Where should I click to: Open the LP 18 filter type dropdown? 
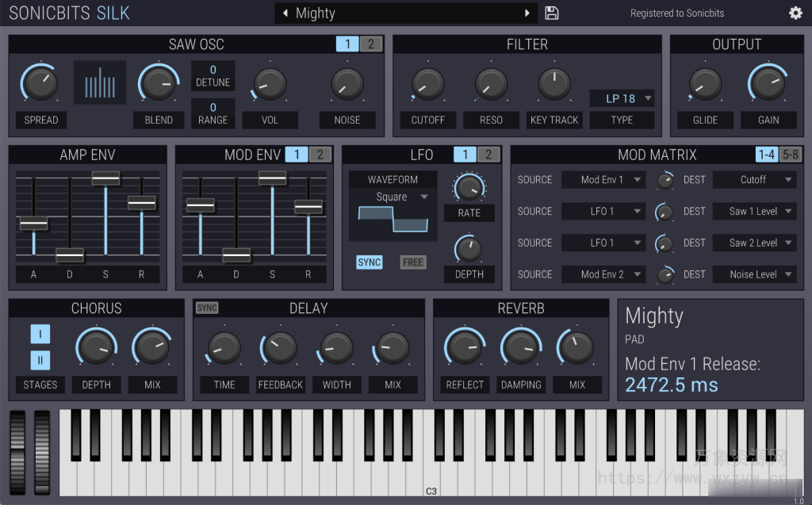[622, 98]
